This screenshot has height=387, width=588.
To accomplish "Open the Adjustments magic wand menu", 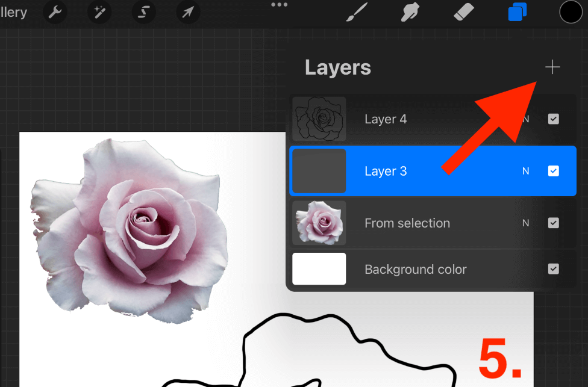I will click(x=99, y=13).
